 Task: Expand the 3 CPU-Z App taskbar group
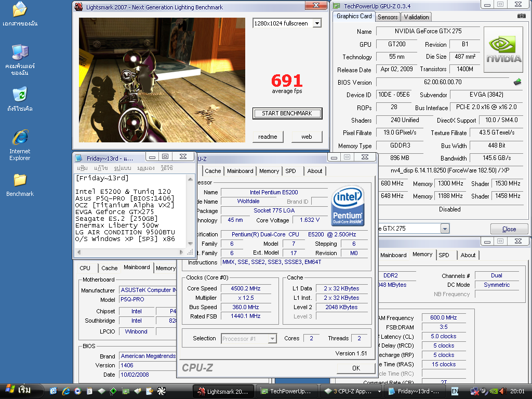352,391
